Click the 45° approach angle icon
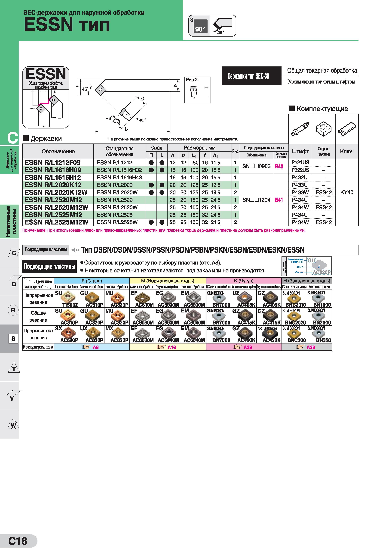The height and width of the screenshot is (555, 392). coord(223,26)
